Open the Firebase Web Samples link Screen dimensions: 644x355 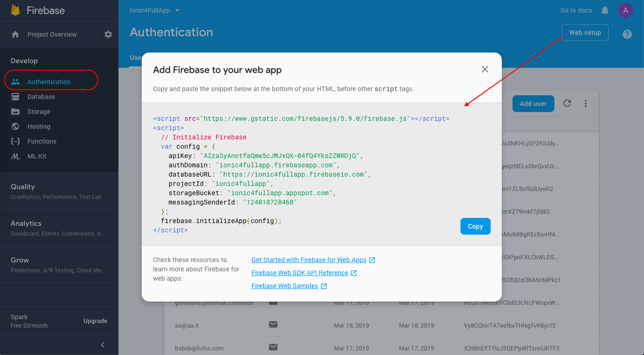[x=285, y=286]
